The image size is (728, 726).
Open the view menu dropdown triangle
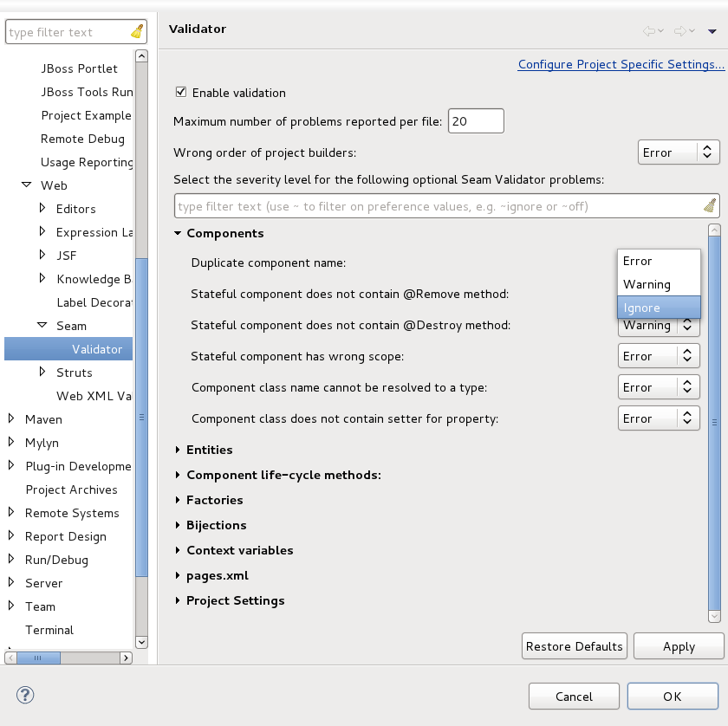coord(712,31)
